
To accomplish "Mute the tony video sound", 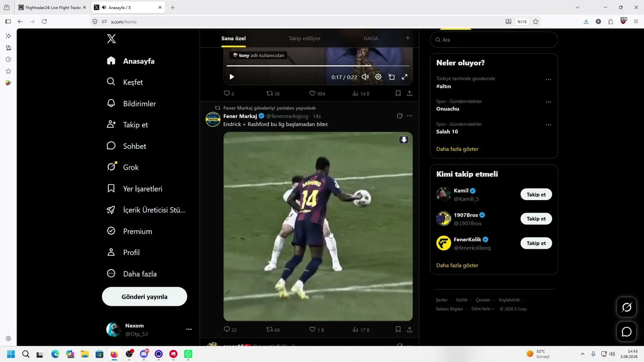I will [365, 77].
